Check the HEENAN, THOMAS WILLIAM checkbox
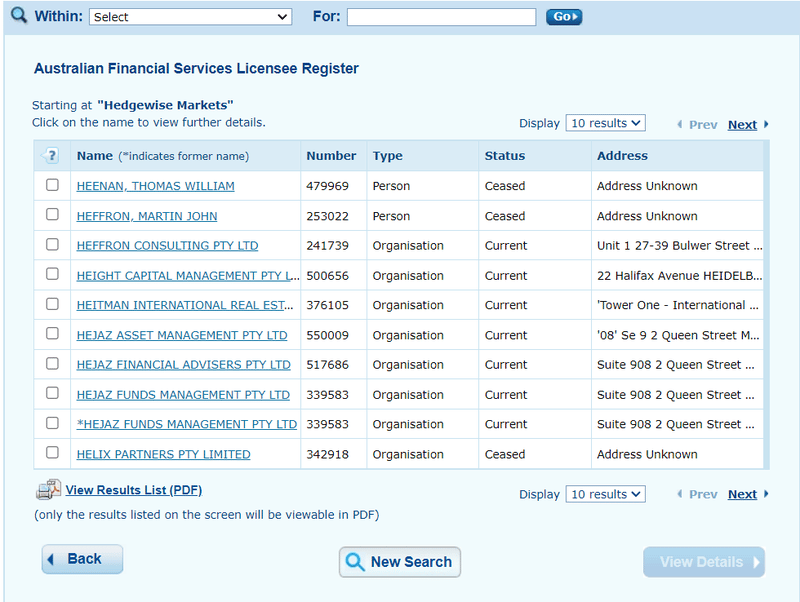The image size is (800, 602). click(52, 185)
